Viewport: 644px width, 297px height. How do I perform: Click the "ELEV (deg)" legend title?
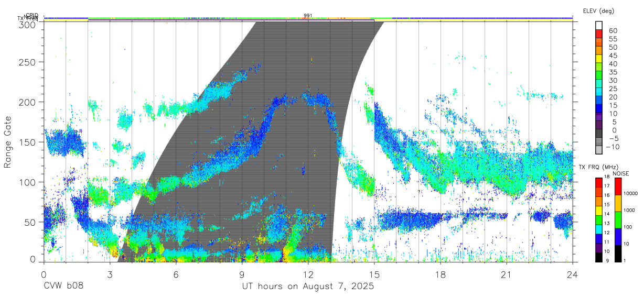[598, 10]
